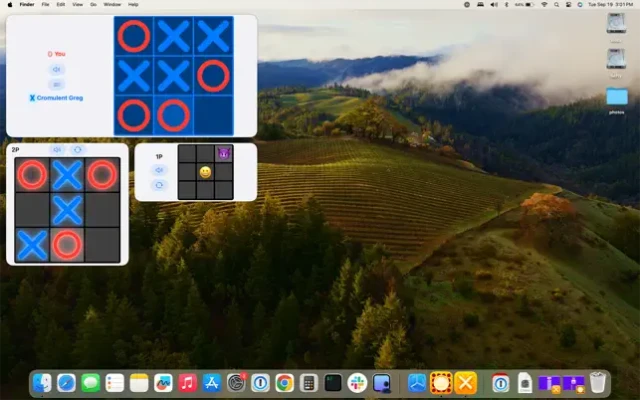The height and width of the screenshot is (400, 640).
Task: Open the Window menu in the menu bar
Action: pos(112,5)
